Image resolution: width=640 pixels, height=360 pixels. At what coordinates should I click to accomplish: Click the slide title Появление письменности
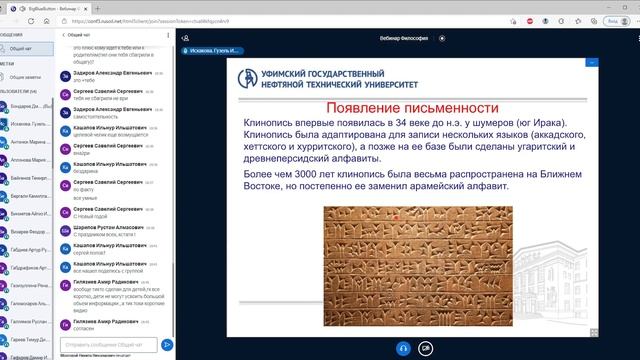click(x=412, y=108)
